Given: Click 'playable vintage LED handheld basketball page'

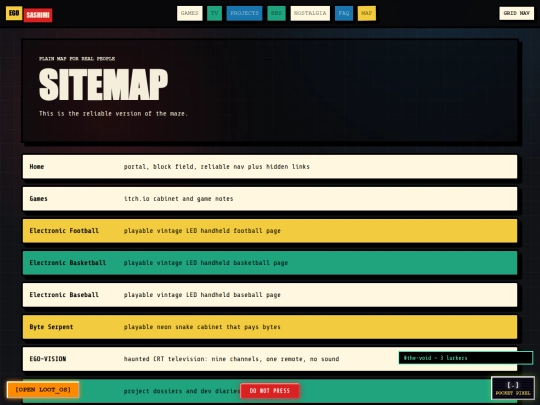Looking at the screenshot, I should 206,263.
